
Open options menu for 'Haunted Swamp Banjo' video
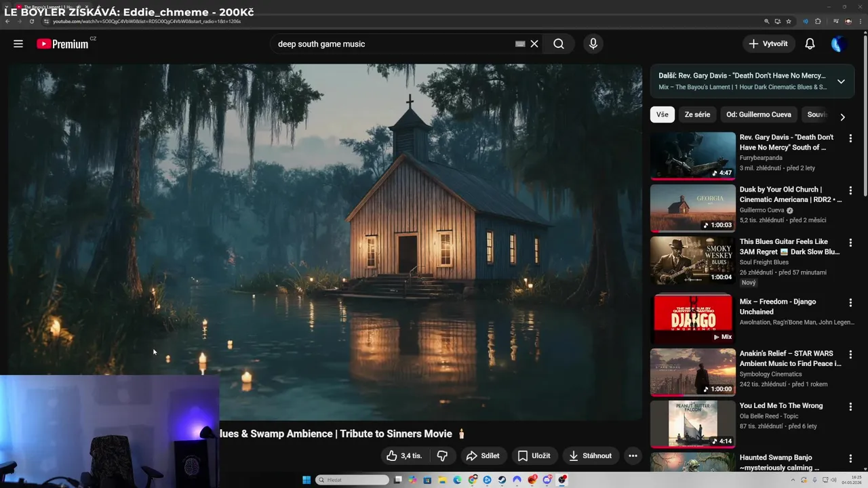click(x=850, y=459)
